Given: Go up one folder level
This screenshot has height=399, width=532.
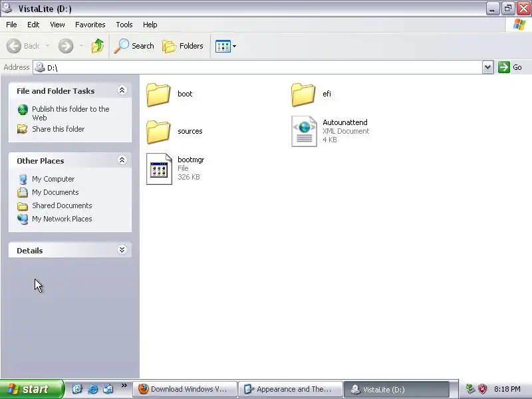Looking at the screenshot, I should (98, 46).
